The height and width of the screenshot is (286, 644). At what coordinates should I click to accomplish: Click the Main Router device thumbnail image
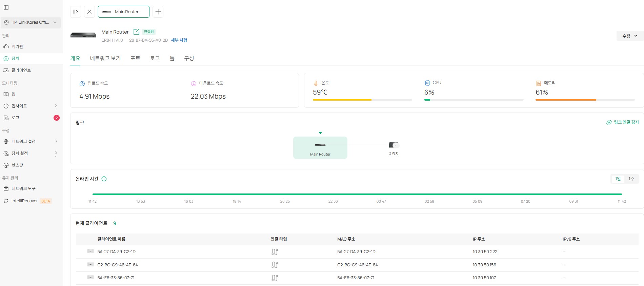(83, 35)
